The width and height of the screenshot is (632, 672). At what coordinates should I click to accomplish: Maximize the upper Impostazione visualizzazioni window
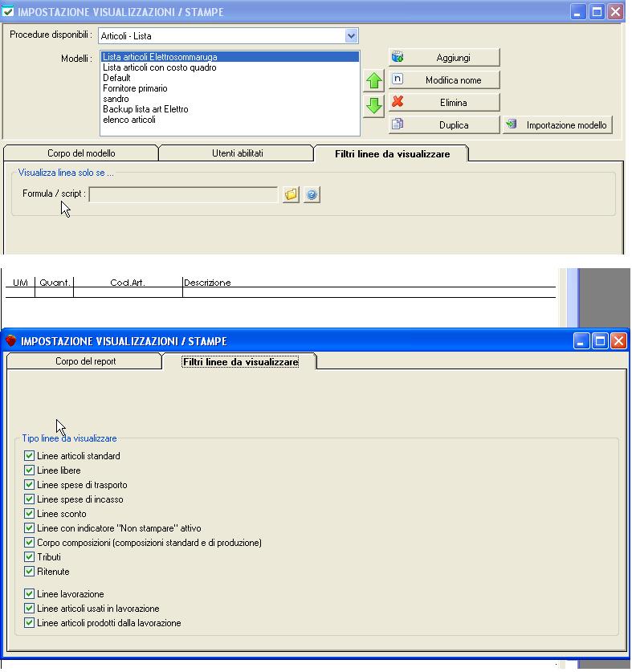pos(597,11)
